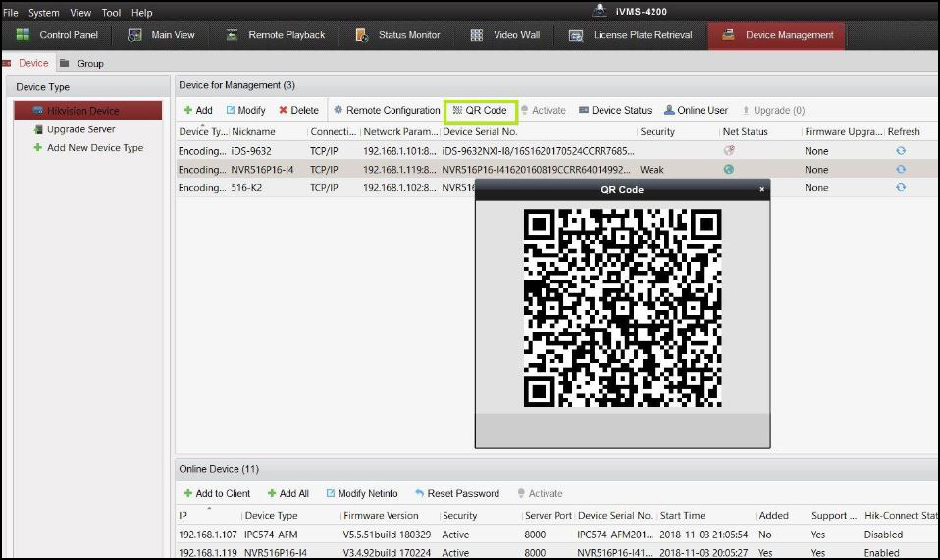The width and height of the screenshot is (940, 560).
Task: Open the View menu
Action: (80, 12)
